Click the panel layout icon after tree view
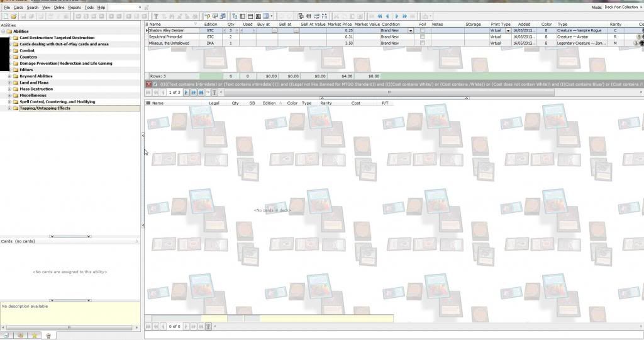 pos(242,16)
